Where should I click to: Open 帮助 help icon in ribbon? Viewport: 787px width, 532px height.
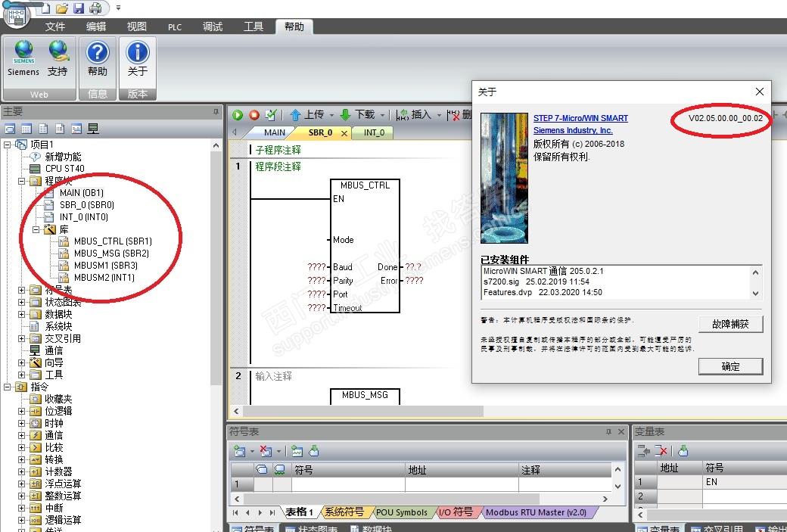(x=98, y=58)
